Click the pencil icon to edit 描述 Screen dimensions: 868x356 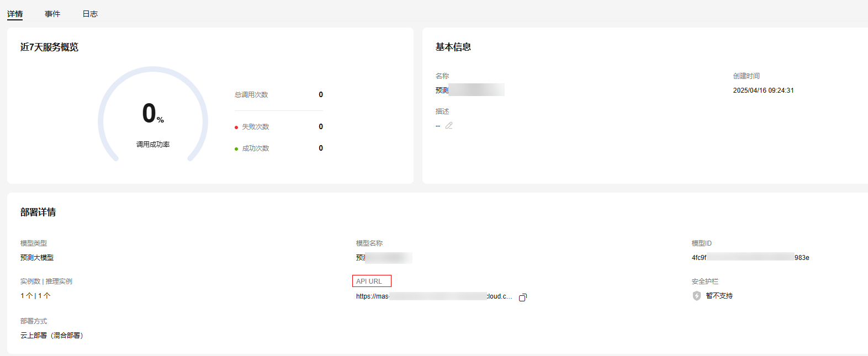click(x=449, y=126)
